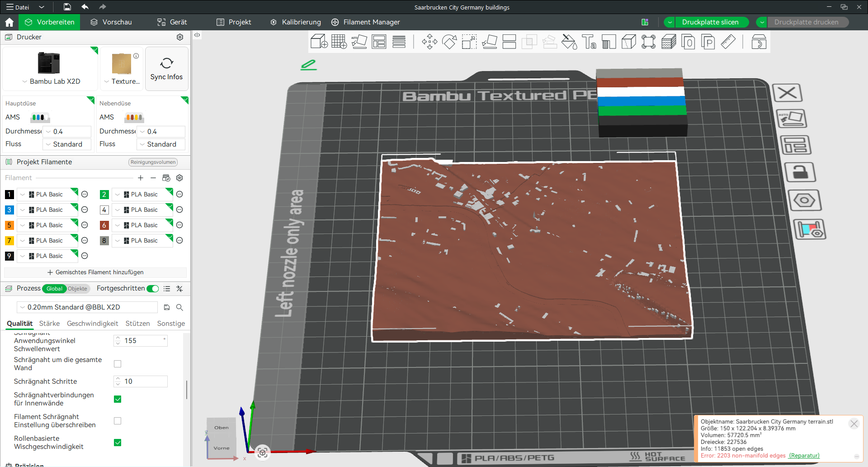Lock the build plate

click(x=800, y=172)
